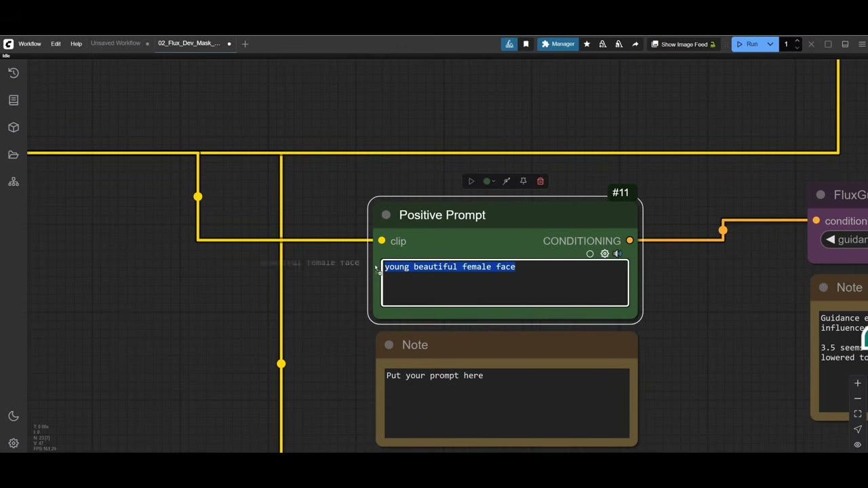This screenshot has width=868, height=488.
Task: Open the node tree sidebar icon
Action: pyautogui.click(x=14, y=182)
